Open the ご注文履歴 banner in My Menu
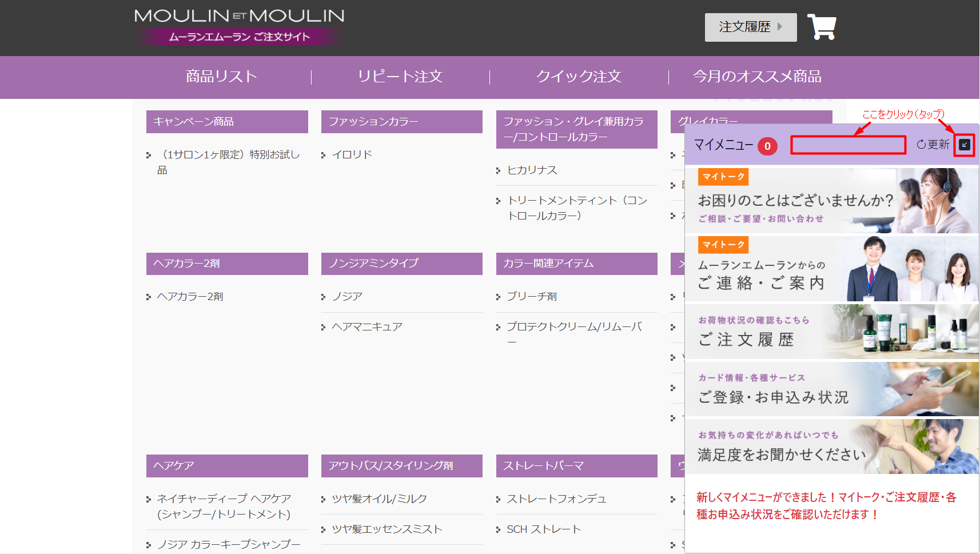Screen dimensions: 980x554 831,332
